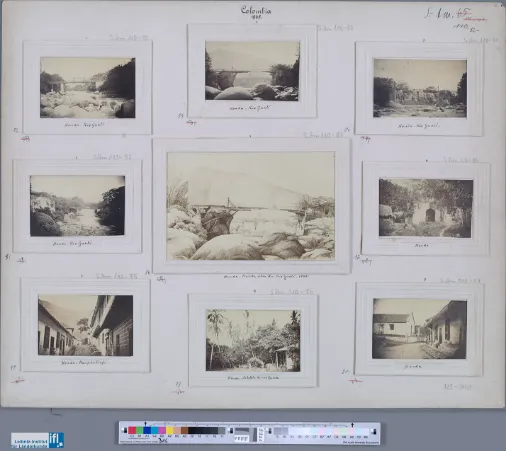Pick the blue swatch on color chart

pos(147,430)
